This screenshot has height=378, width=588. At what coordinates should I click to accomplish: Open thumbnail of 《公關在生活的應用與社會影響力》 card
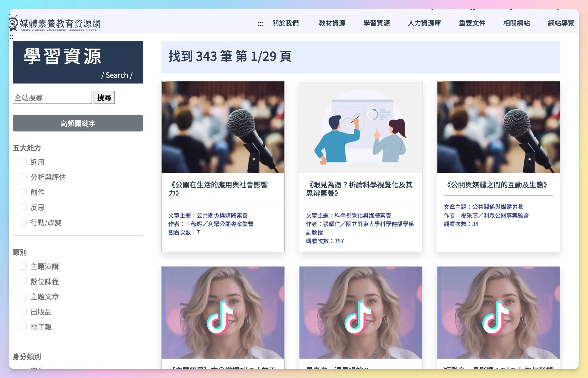tap(223, 127)
